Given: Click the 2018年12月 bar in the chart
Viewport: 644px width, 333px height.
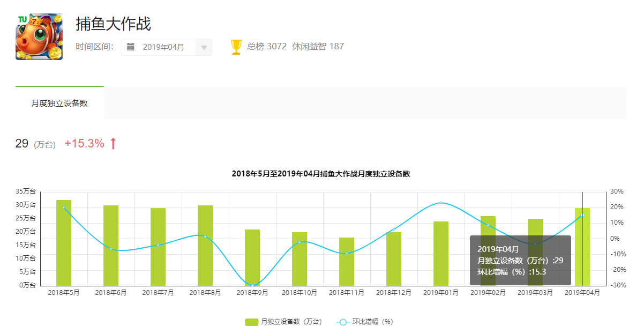Looking at the screenshot, I should pyautogui.click(x=394, y=258).
